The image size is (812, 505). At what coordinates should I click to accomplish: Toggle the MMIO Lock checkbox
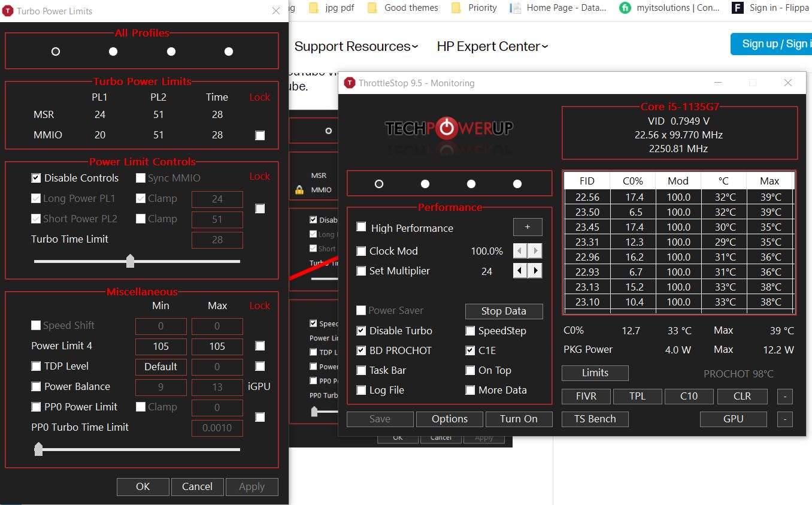(260, 135)
